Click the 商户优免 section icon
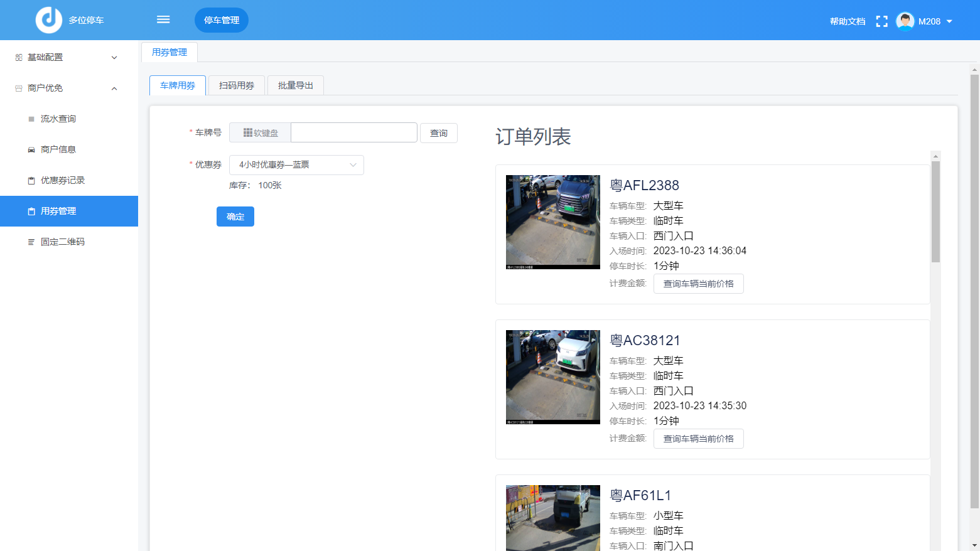Viewport: 980px width, 551px height. coord(19,88)
